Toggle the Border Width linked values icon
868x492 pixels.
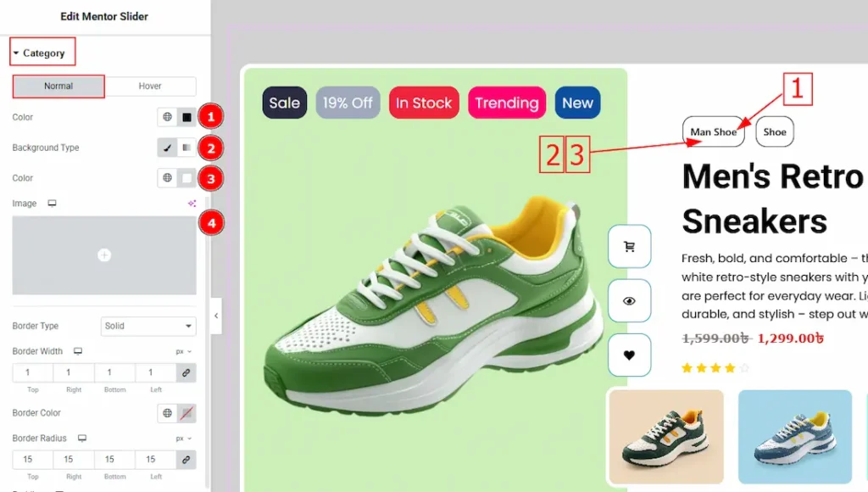(186, 372)
